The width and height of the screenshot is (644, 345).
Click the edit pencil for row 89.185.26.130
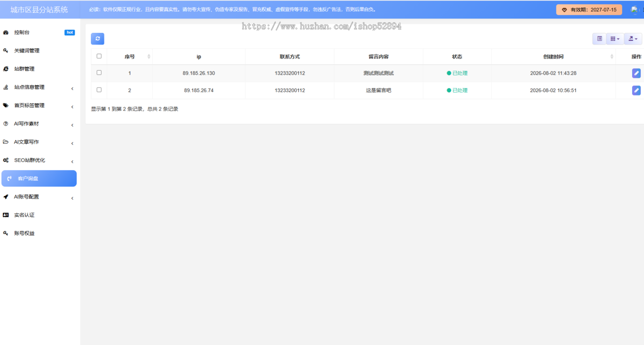pos(636,73)
